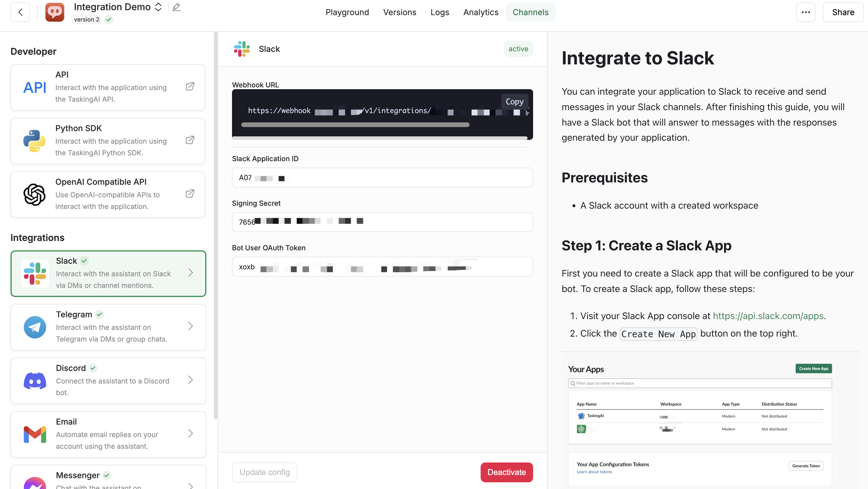Click the Telegram enabled checkmark badge
Viewport: 868px width, 489px height.
[99, 314]
